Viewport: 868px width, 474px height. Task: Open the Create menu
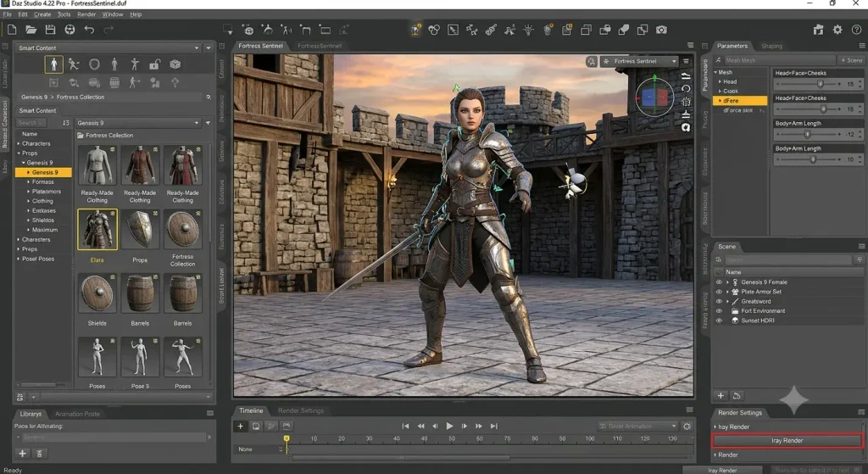[42, 14]
